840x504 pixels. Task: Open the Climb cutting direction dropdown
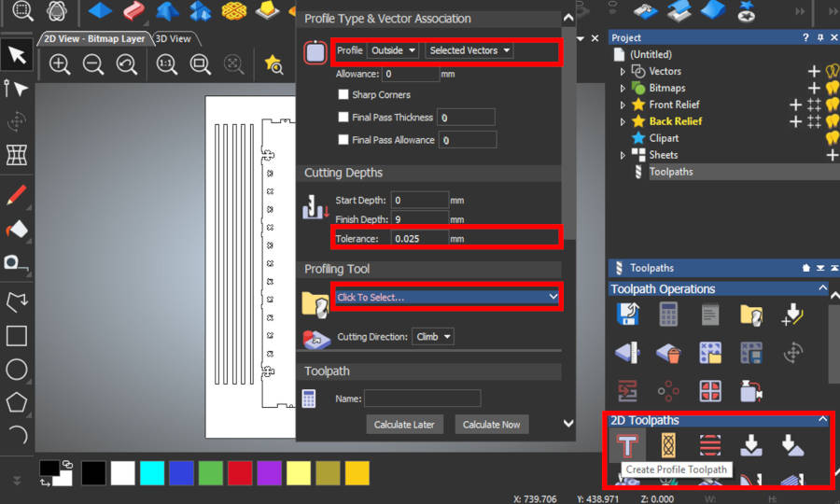pos(433,337)
